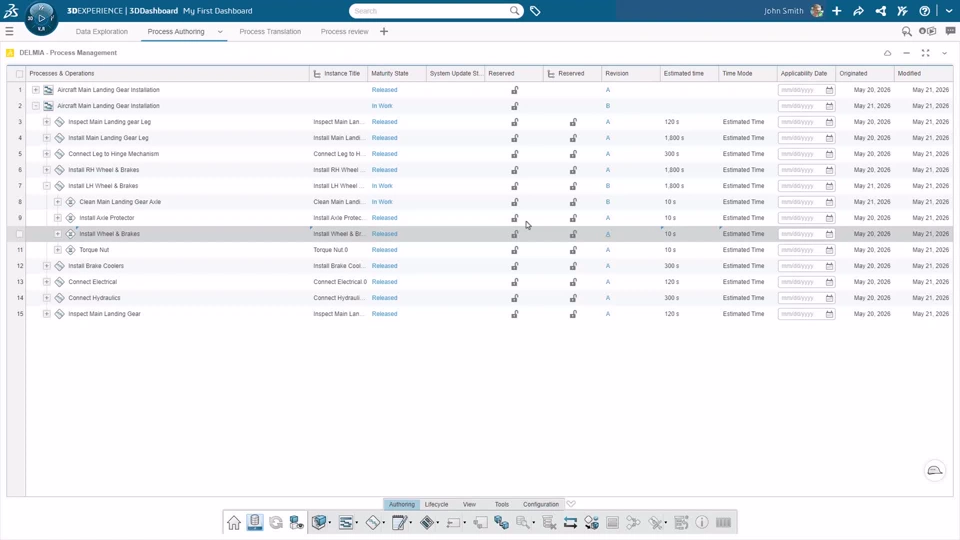Click the "1,800 s" value for Install Main Landing Gear Leg
The width and height of the screenshot is (960, 540).
[x=674, y=138]
